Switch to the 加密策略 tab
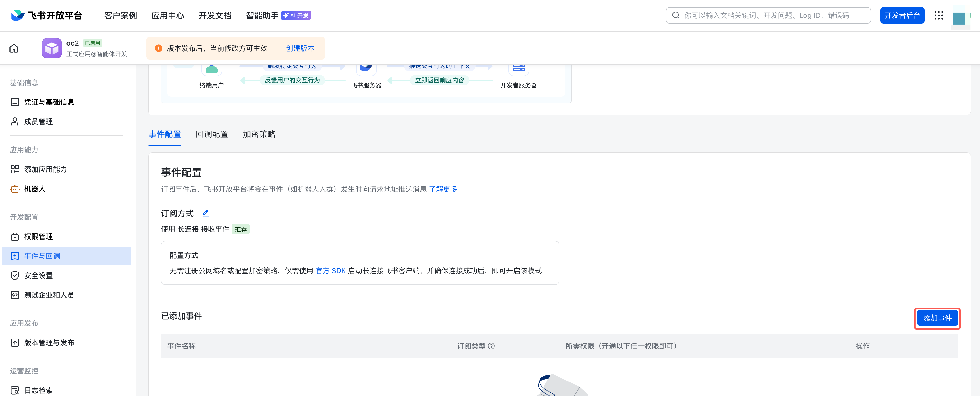980x396 pixels. tap(259, 134)
